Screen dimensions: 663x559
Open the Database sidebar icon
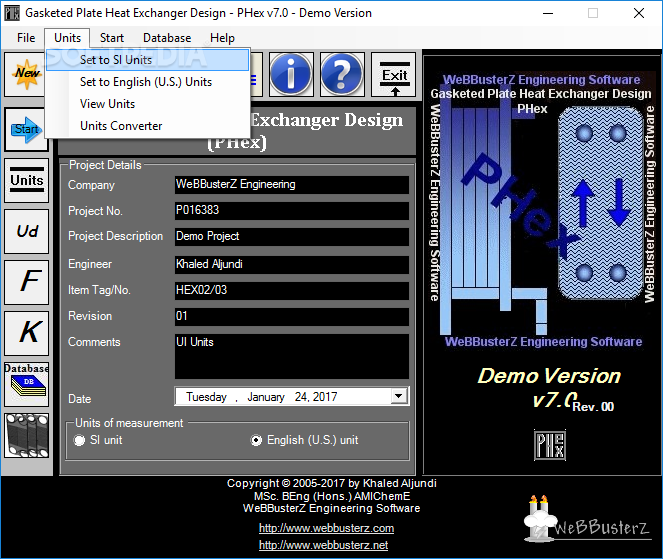(x=27, y=384)
